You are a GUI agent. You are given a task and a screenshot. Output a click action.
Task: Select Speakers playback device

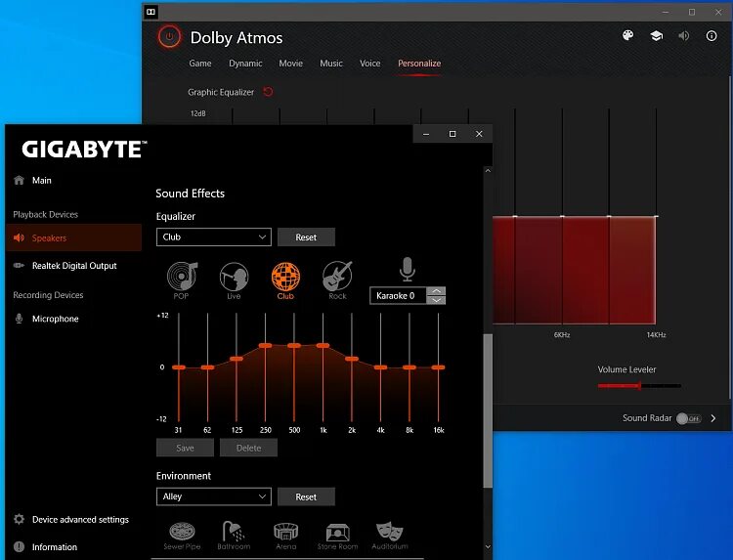(x=74, y=237)
